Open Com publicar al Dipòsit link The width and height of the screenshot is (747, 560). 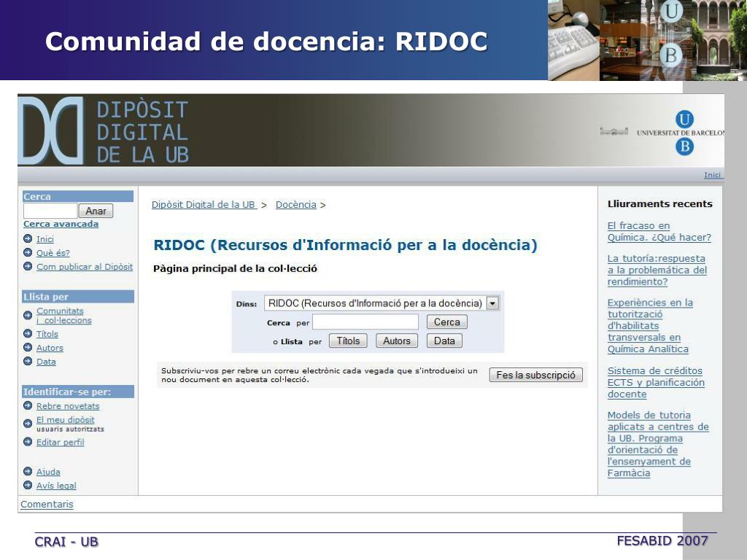[x=85, y=267]
